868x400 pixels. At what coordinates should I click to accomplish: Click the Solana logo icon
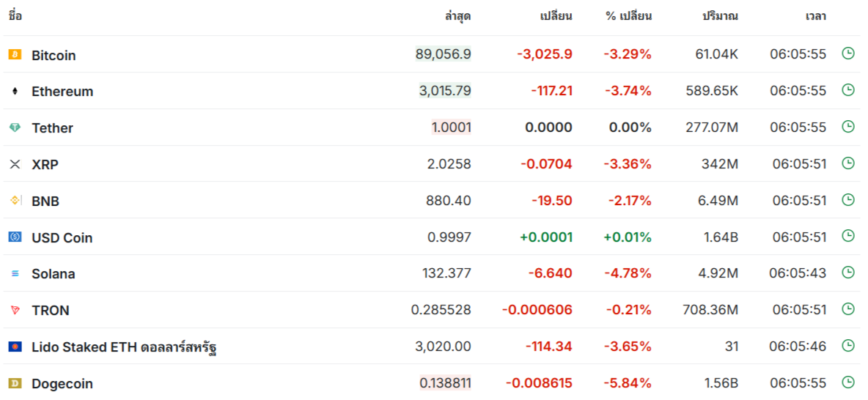[15, 274]
